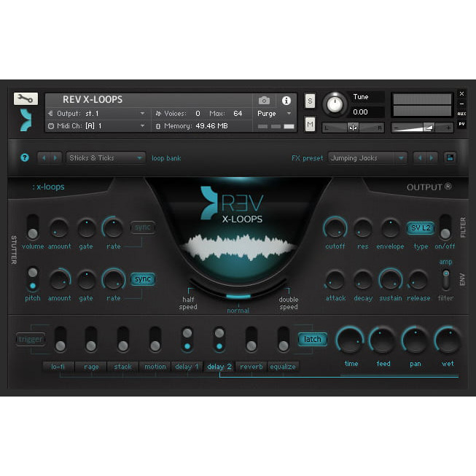The height and width of the screenshot is (476, 476).
Task: Enable sync for volume stutter rate
Action: click(143, 227)
